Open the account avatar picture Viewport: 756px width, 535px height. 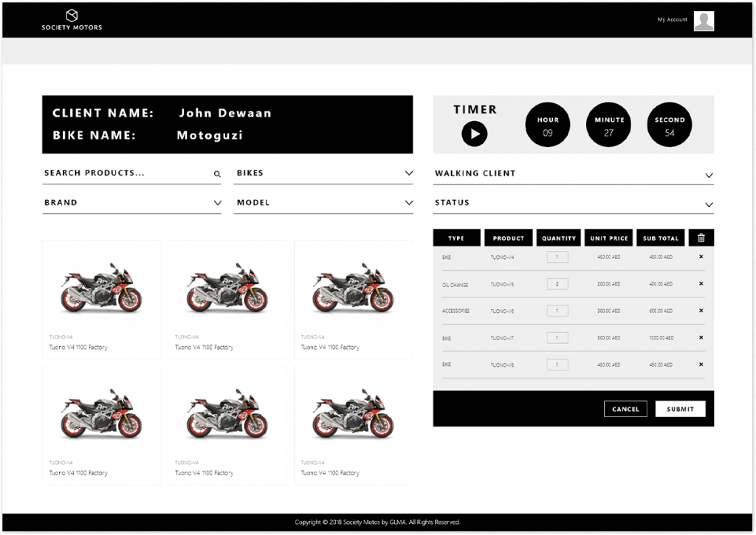click(704, 21)
